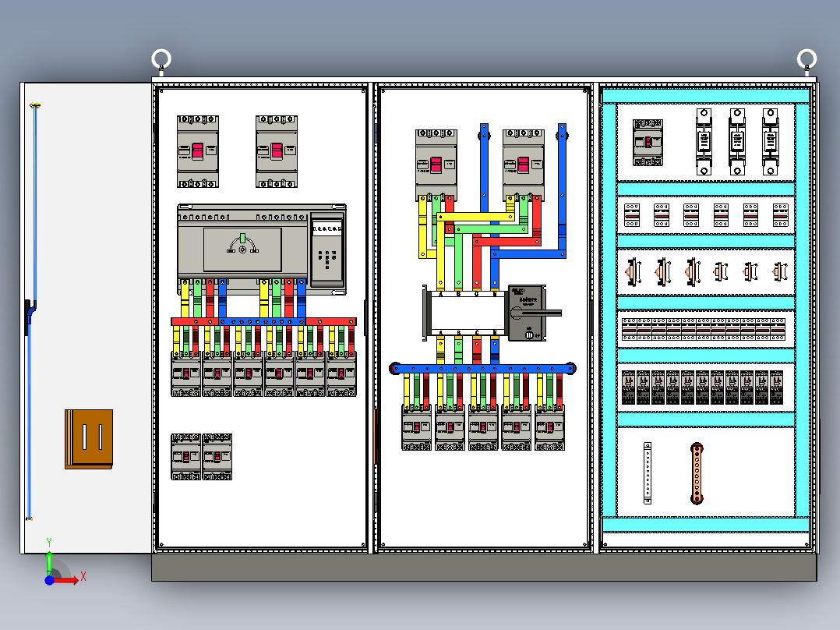Click the red X axis arrow of the triad
Viewport: 840px width, 630px height.
tap(66, 580)
